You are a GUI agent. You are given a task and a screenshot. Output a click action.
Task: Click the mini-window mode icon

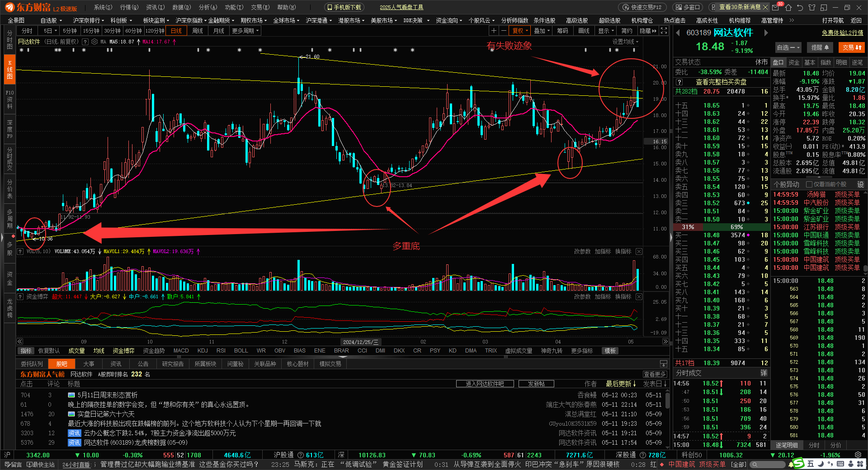823,7
